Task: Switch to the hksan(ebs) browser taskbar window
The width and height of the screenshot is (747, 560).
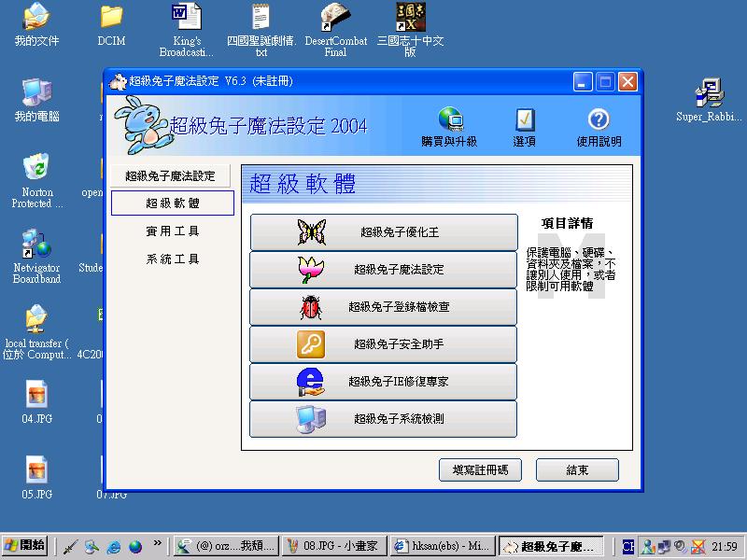Action: click(444, 546)
